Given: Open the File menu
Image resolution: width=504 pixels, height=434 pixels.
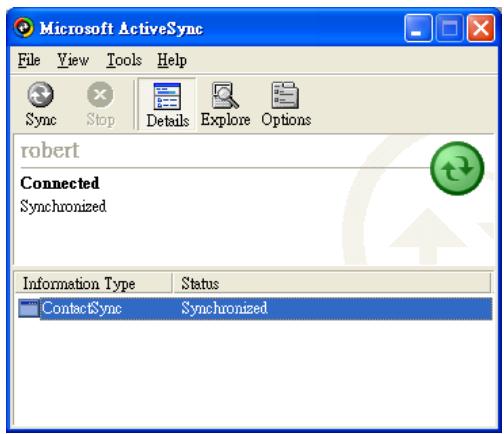Looking at the screenshot, I should (29, 60).
